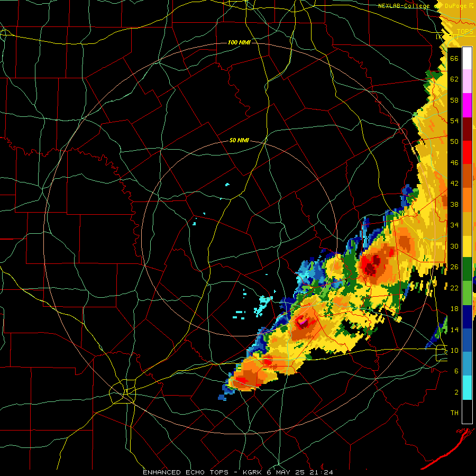This screenshot has width=476, height=476.
Task: Pick the light orange legend swatch
Action: pyautogui.click(x=467, y=200)
